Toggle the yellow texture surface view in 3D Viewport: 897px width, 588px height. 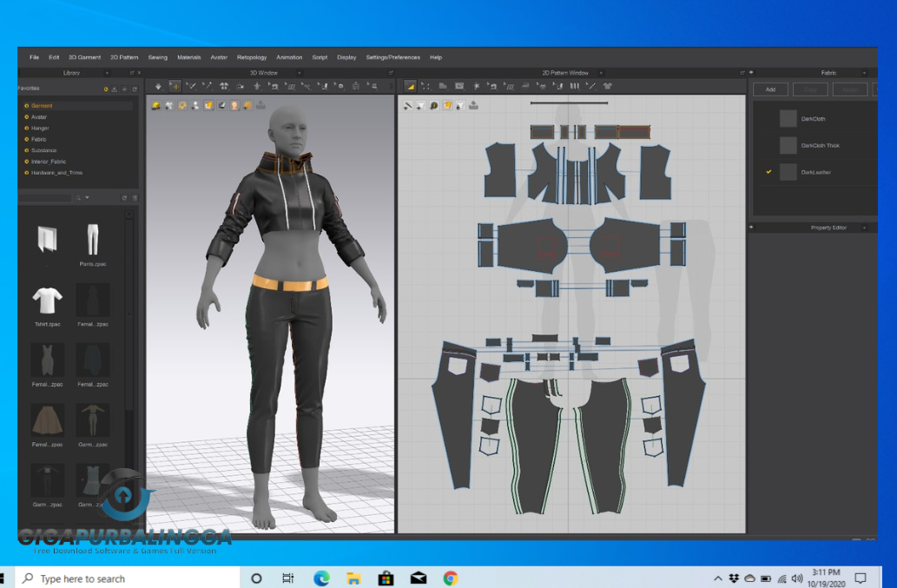208,105
